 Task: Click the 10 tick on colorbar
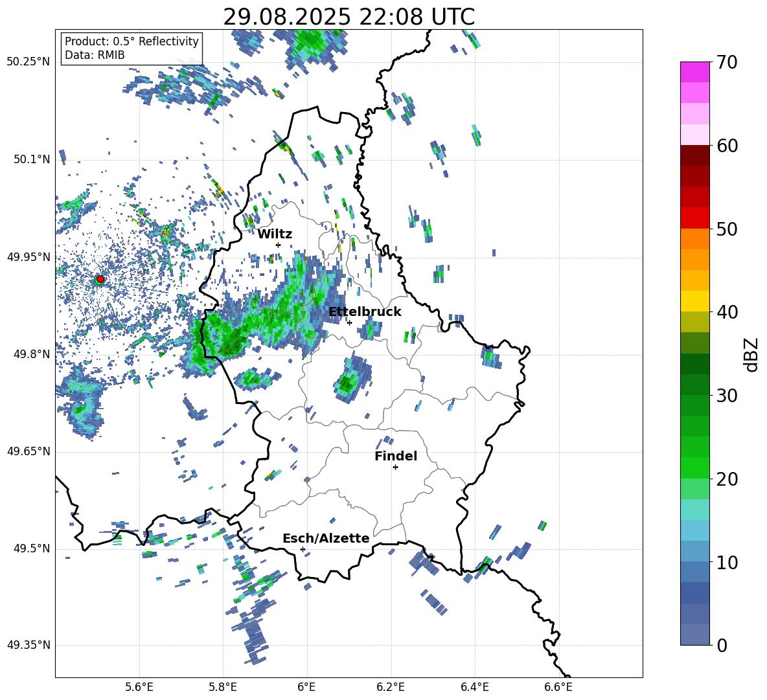point(726,562)
